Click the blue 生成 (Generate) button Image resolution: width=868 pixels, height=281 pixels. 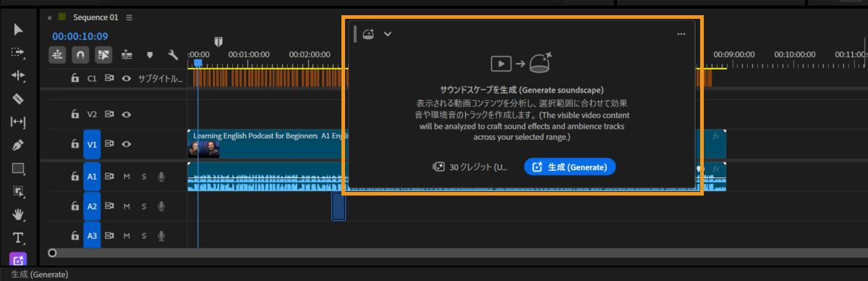click(570, 167)
